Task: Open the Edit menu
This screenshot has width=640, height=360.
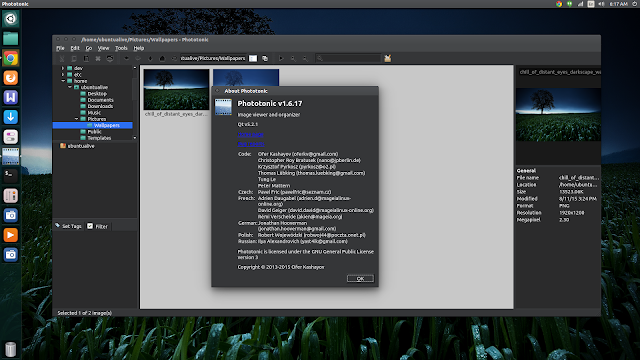Action: tap(75, 48)
